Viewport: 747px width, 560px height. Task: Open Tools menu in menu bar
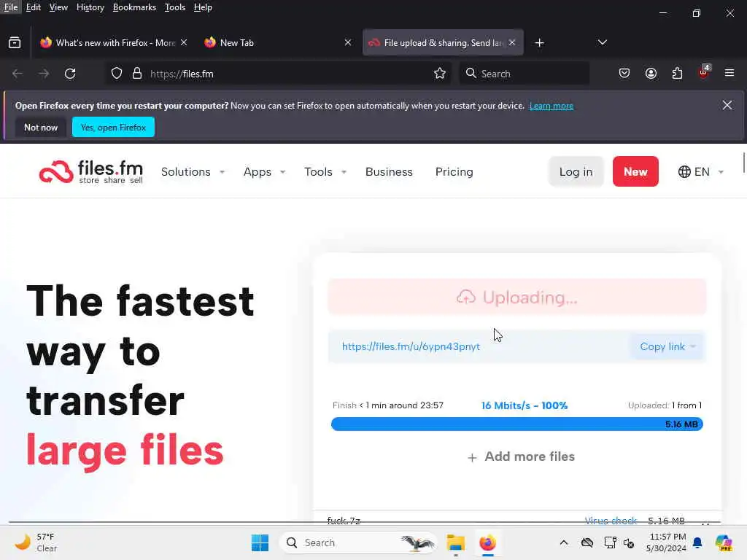175,7
